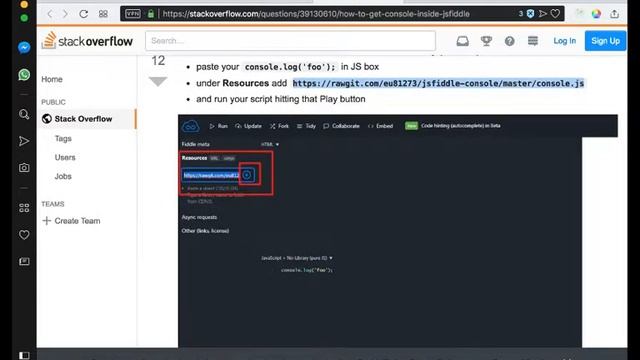The height and width of the screenshot is (360, 640).
Task: Bookmark this page with the address bar heart
Action: coord(555,13)
